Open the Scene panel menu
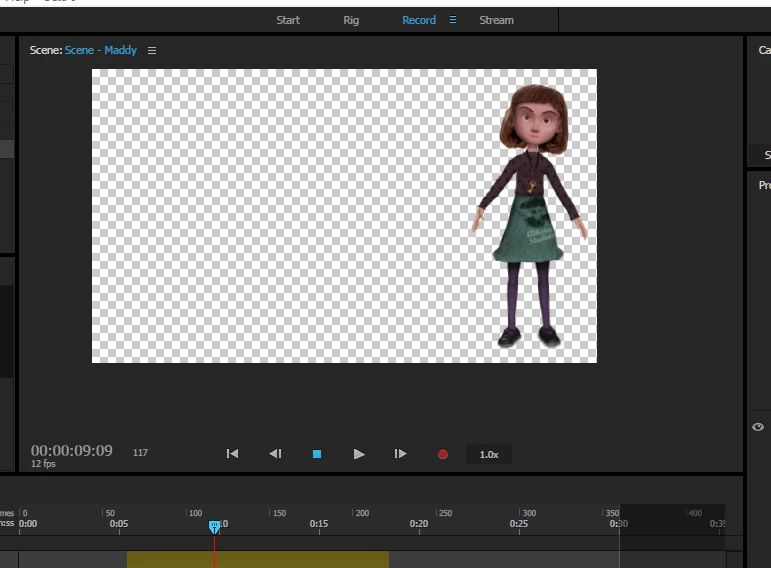The height and width of the screenshot is (568, 771). point(152,50)
